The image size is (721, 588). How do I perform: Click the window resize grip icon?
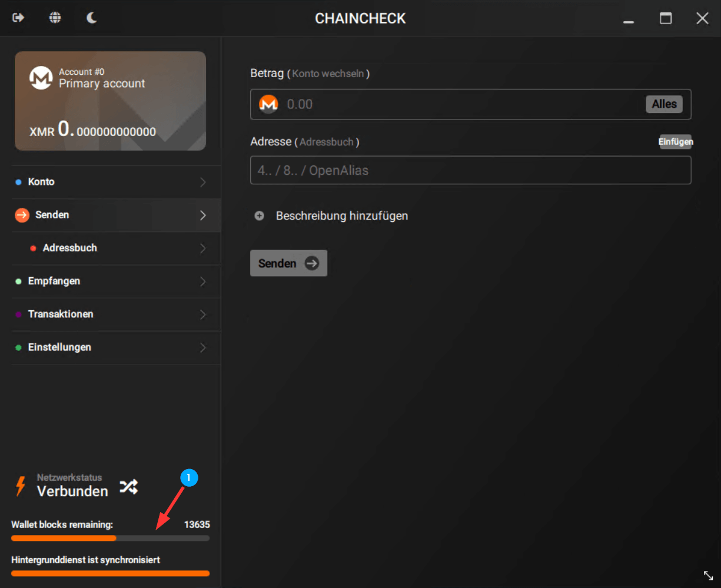708,575
